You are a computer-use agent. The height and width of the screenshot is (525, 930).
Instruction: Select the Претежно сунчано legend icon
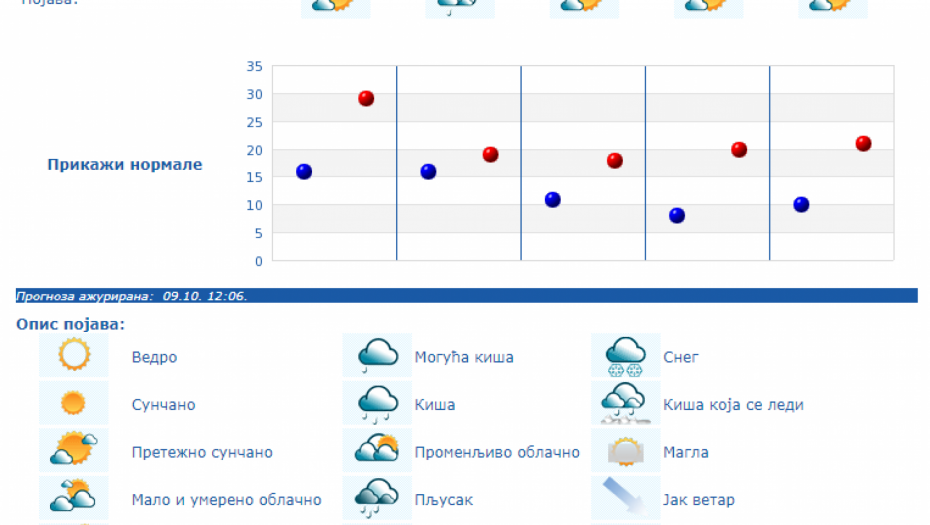click(73, 451)
